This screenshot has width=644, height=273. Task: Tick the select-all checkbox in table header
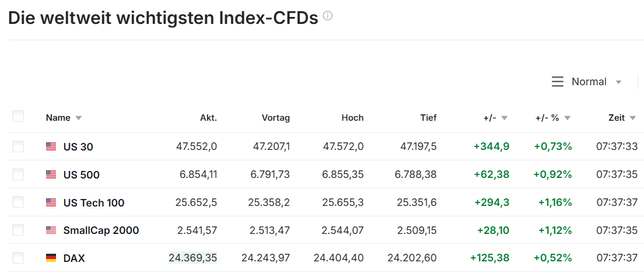click(18, 117)
